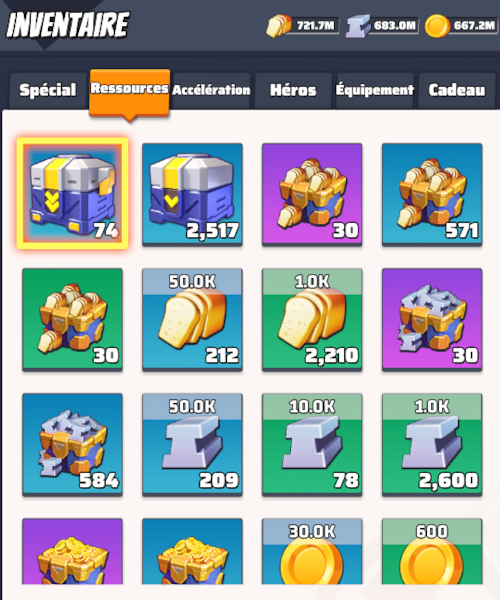Select the 1.0K bread item
The width and height of the screenshot is (500, 600).
[312, 320]
